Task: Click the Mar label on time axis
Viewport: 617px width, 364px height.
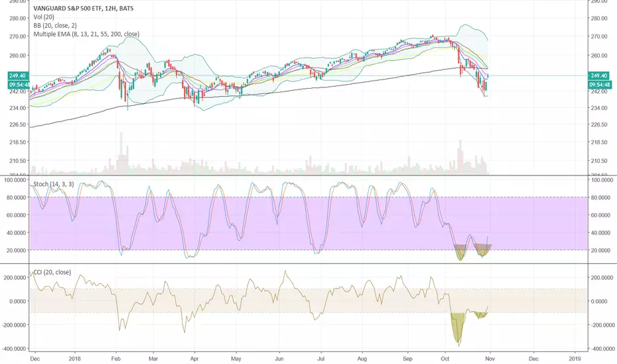Action: tap(153, 359)
